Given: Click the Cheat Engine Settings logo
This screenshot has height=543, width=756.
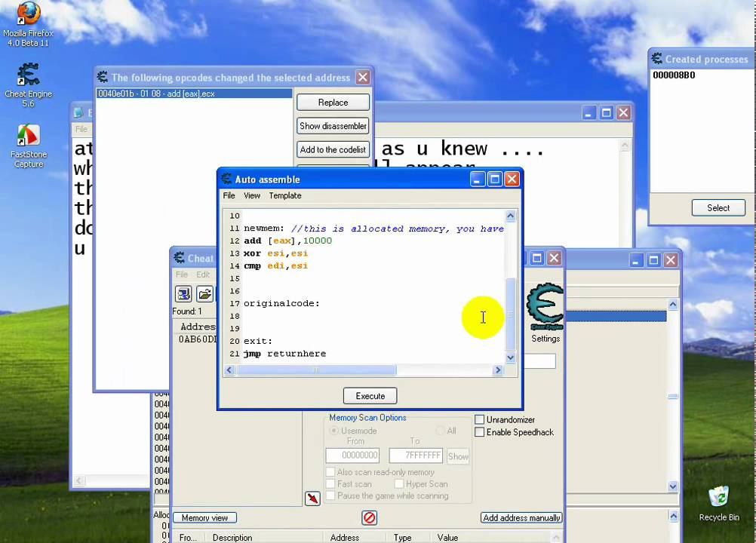Looking at the screenshot, I should pos(545,308).
